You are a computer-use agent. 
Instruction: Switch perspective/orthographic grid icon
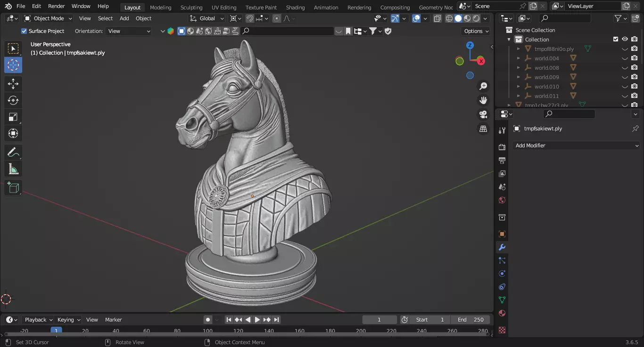483,129
